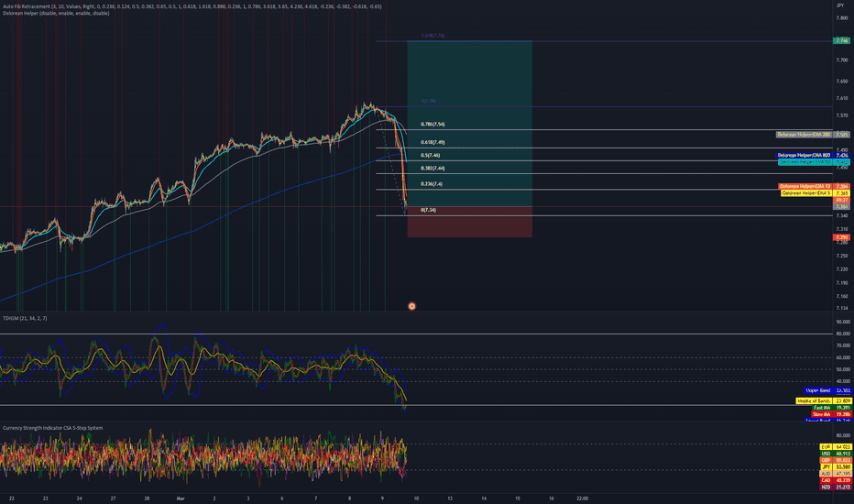Click the red event marker icon on chart
This screenshot has height=504, width=854.
click(x=411, y=306)
